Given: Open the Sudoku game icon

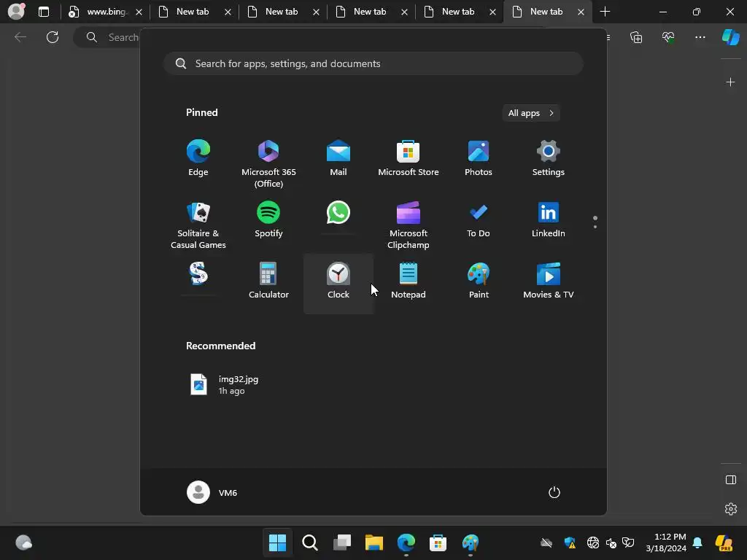Looking at the screenshot, I should 198,274.
